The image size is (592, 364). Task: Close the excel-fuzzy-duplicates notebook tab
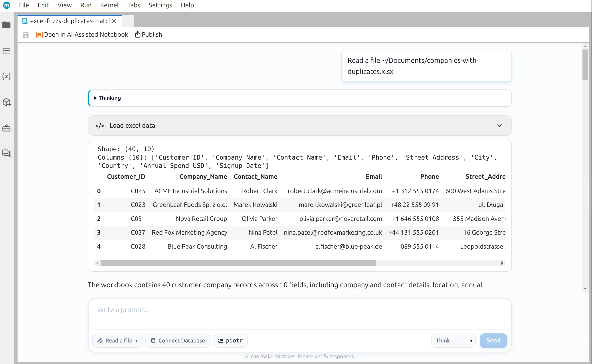coord(114,21)
